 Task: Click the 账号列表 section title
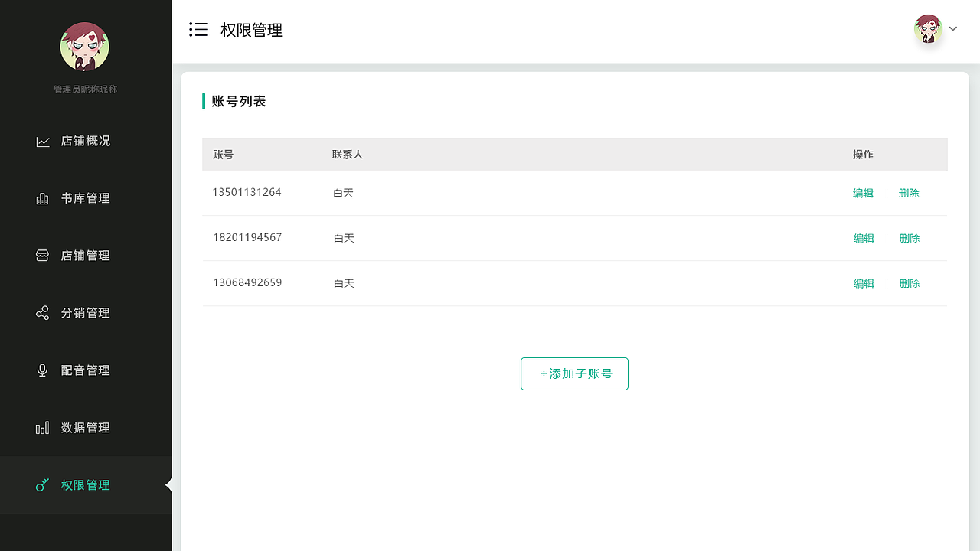coord(239,101)
